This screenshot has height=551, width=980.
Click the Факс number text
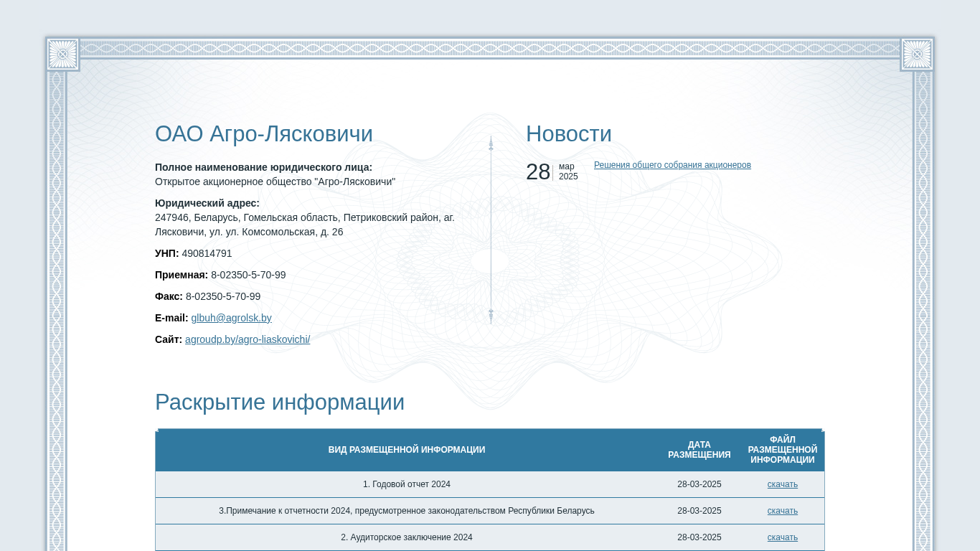(x=223, y=296)
